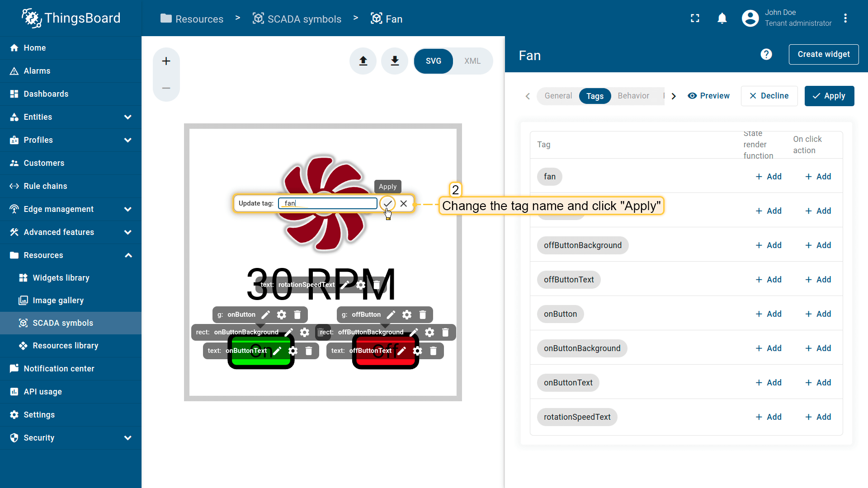The height and width of the screenshot is (488, 868).
Task: Cancel tag update with X icon
Action: [x=404, y=203]
